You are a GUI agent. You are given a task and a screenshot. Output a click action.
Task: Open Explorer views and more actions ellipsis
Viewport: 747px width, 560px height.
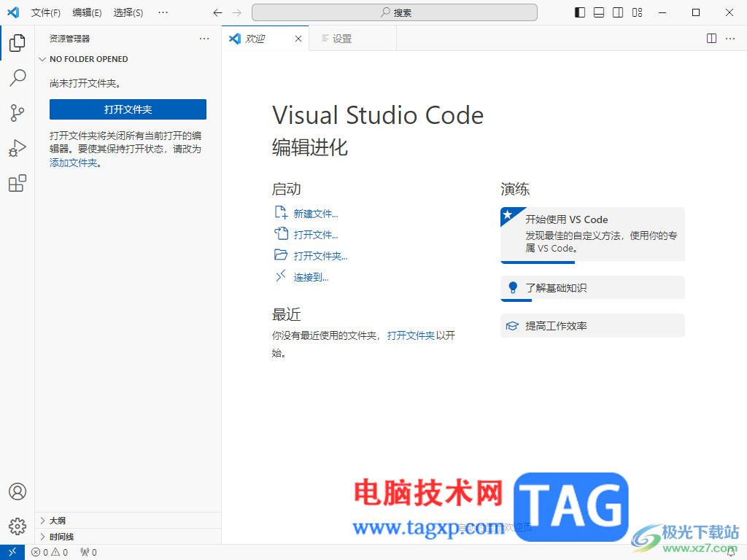click(204, 39)
